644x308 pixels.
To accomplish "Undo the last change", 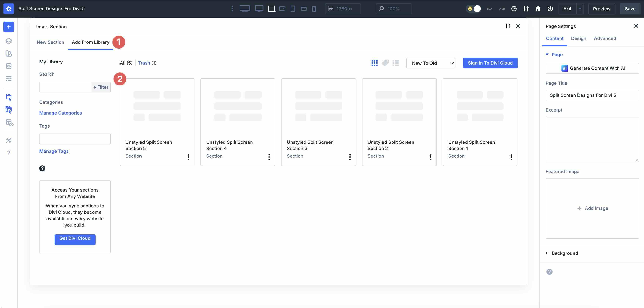I will pyautogui.click(x=489, y=8).
